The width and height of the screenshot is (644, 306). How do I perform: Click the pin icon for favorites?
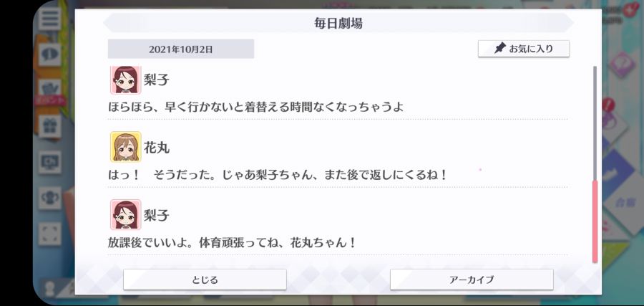pyautogui.click(x=499, y=49)
